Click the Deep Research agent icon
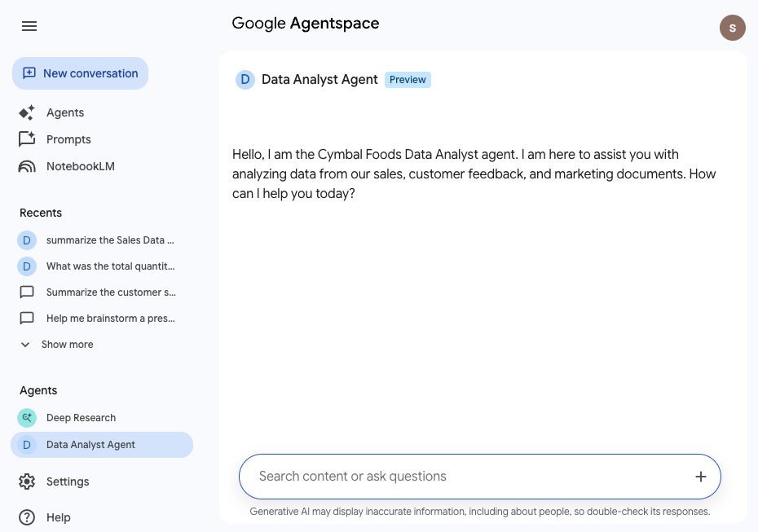Screen dimensions: 758x532 click(x=27, y=418)
